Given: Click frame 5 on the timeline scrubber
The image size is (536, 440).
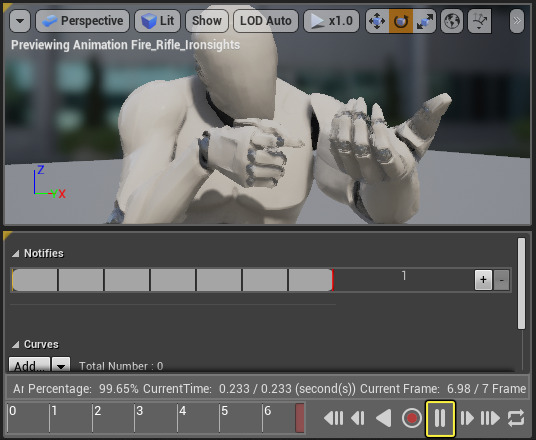Looking at the screenshot, I should click(x=224, y=411).
